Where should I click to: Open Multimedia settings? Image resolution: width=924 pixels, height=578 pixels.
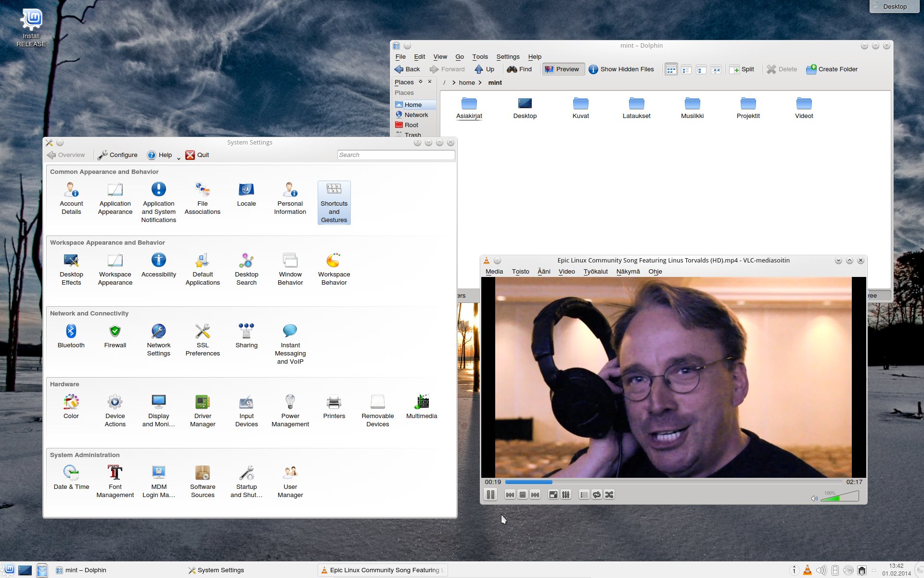pos(422,407)
